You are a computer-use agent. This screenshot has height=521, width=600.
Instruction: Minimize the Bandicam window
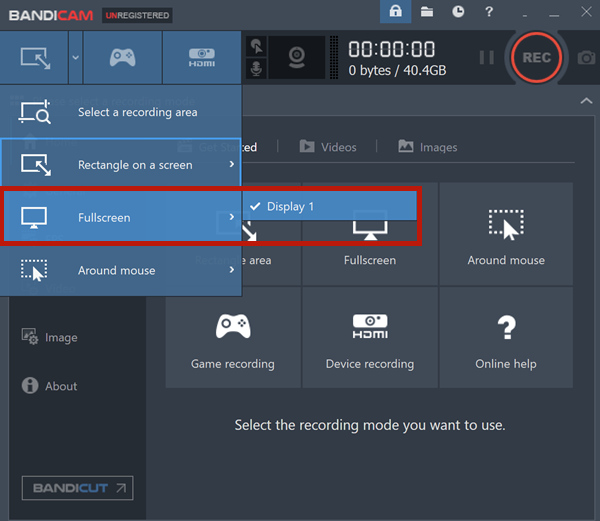554,15
